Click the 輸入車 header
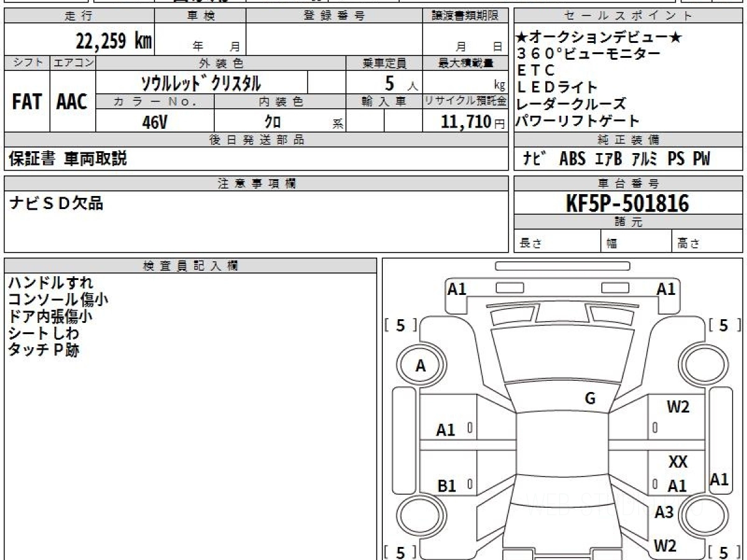747x560 pixels. [384, 102]
